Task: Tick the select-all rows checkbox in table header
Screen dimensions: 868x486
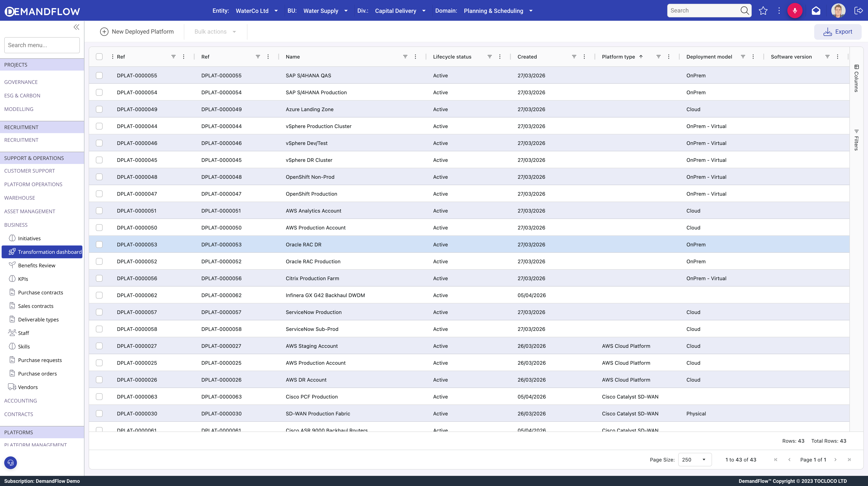Action: coord(99,57)
